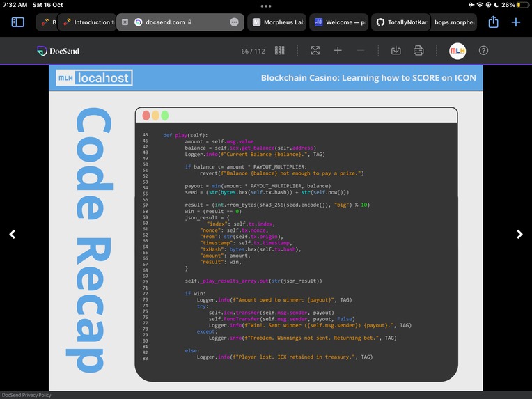Click the yellow dot in code window

pos(155,116)
